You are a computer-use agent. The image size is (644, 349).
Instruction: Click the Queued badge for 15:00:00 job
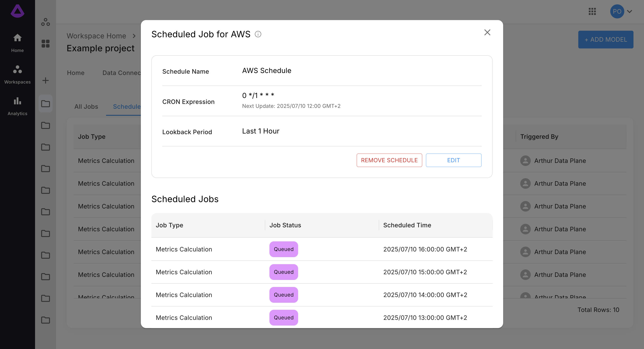pos(283,272)
